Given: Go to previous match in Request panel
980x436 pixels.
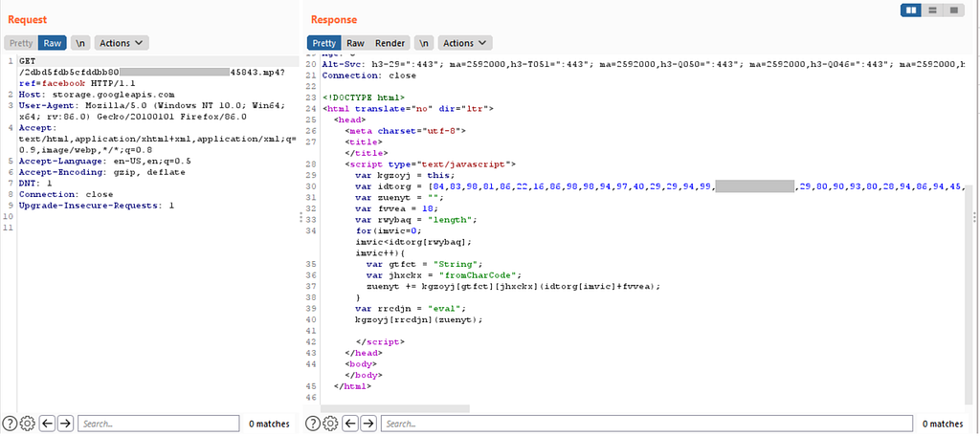Looking at the screenshot, I should click(x=48, y=424).
